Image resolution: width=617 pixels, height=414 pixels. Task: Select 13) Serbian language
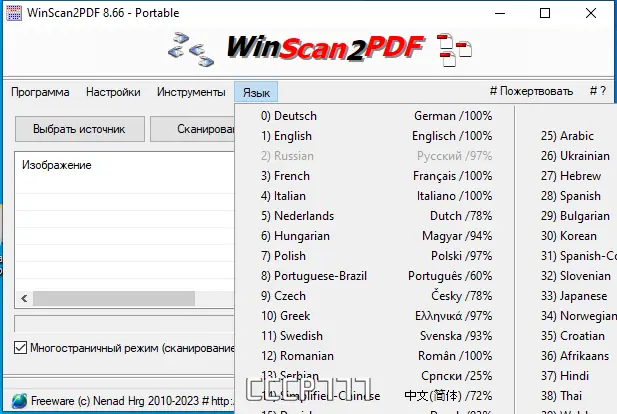coord(375,376)
